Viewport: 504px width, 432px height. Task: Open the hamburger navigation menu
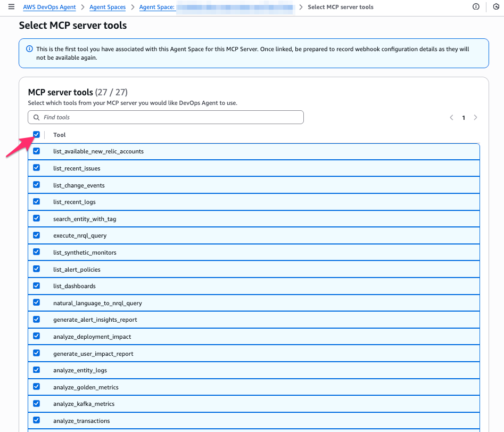(x=11, y=7)
